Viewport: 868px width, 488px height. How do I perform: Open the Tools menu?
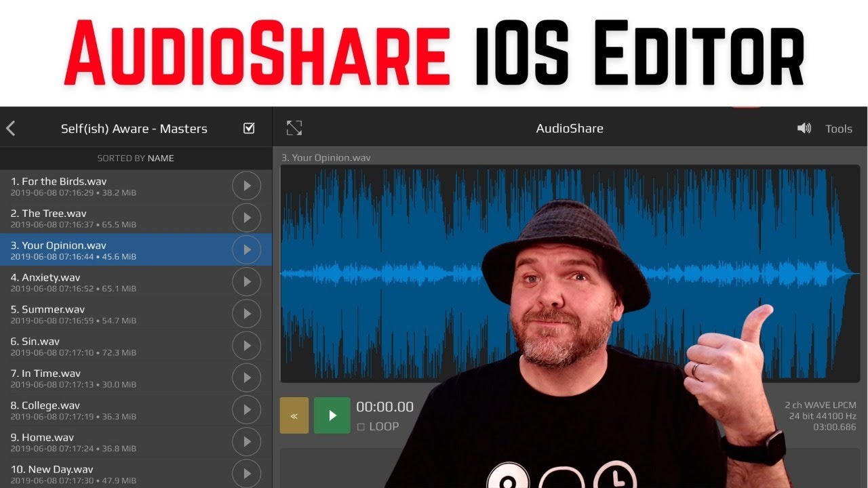(x=839, y=129)
